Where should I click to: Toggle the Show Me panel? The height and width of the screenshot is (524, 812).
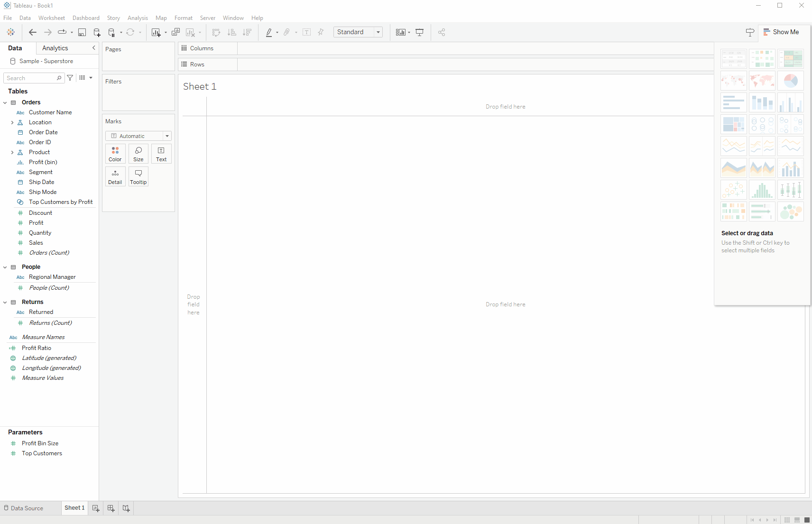pyautogui.click(x=781, y=32)
